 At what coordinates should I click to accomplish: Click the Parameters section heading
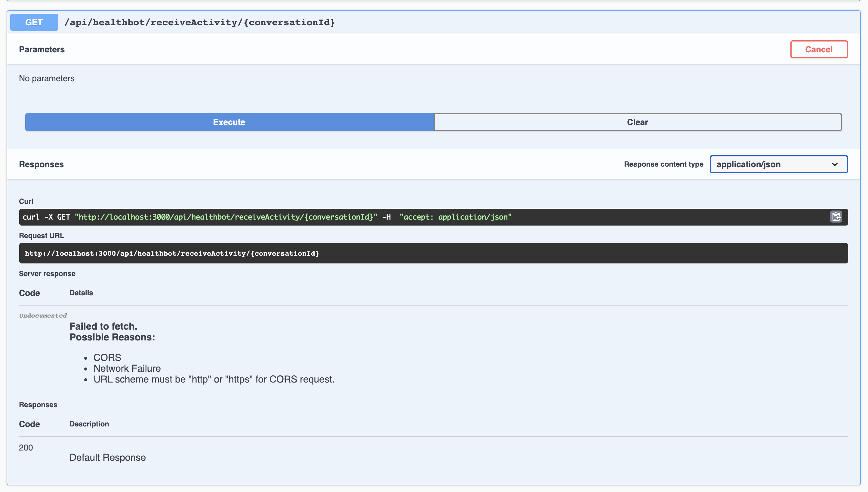point(42,49)
